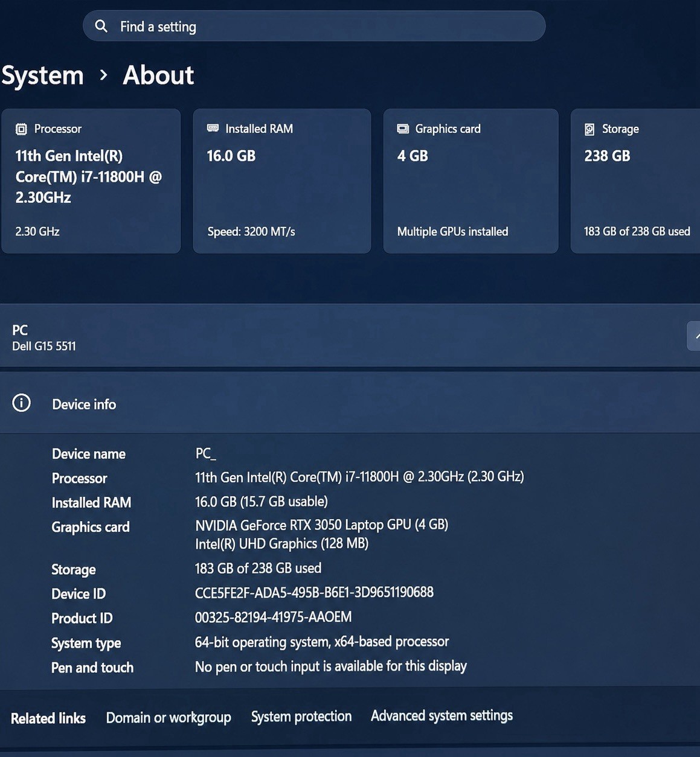The width and height of the screenshot is (700, 757).
Task: Click the Storage drive icon
Action: point(589,129)
